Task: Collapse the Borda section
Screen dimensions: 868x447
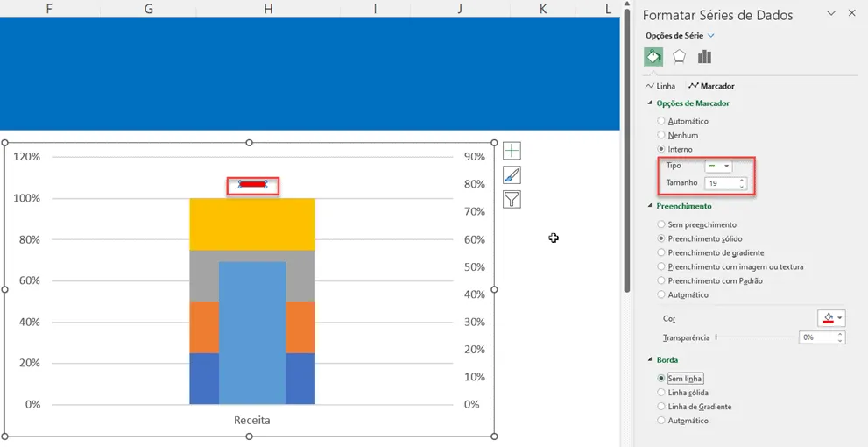Action: point(651,360)
